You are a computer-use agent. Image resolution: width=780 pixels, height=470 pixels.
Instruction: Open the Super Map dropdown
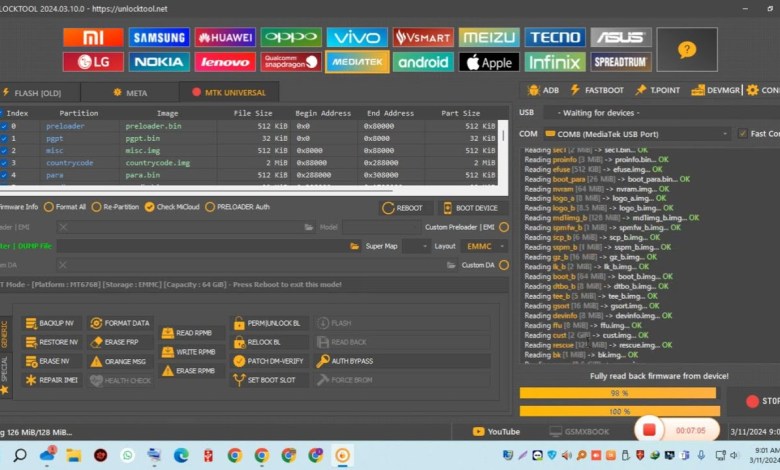(x=418, y=245)
